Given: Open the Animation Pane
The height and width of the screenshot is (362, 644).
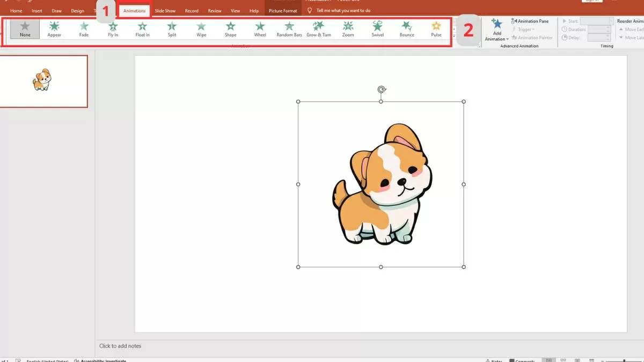Looking at the screenshot, I should [530, 21].
